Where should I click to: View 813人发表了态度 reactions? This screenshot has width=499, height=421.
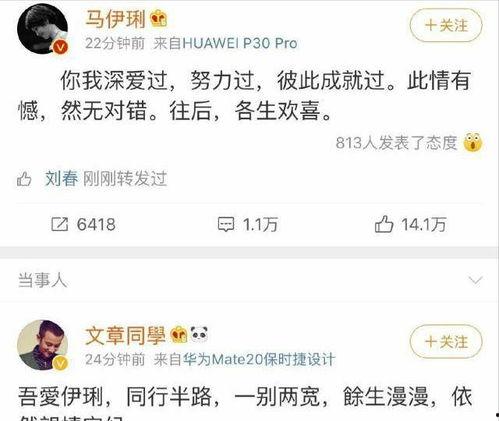(x=396, y=143)
